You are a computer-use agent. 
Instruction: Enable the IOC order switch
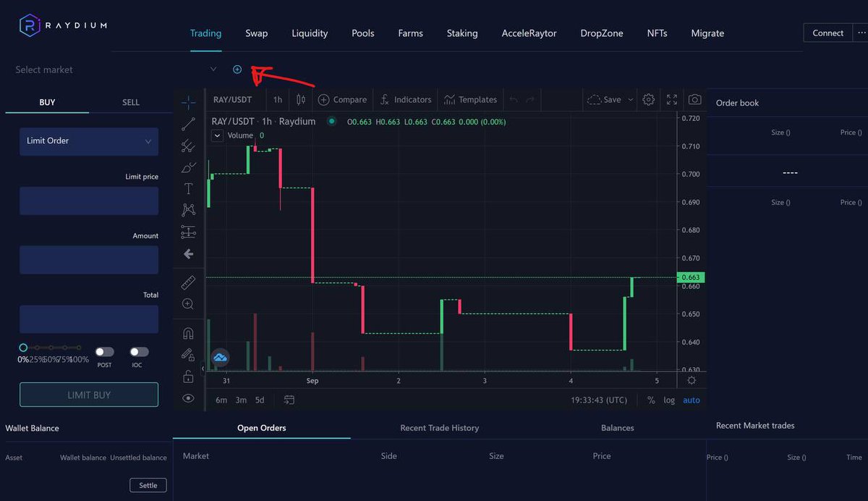(x=139, y=352)
